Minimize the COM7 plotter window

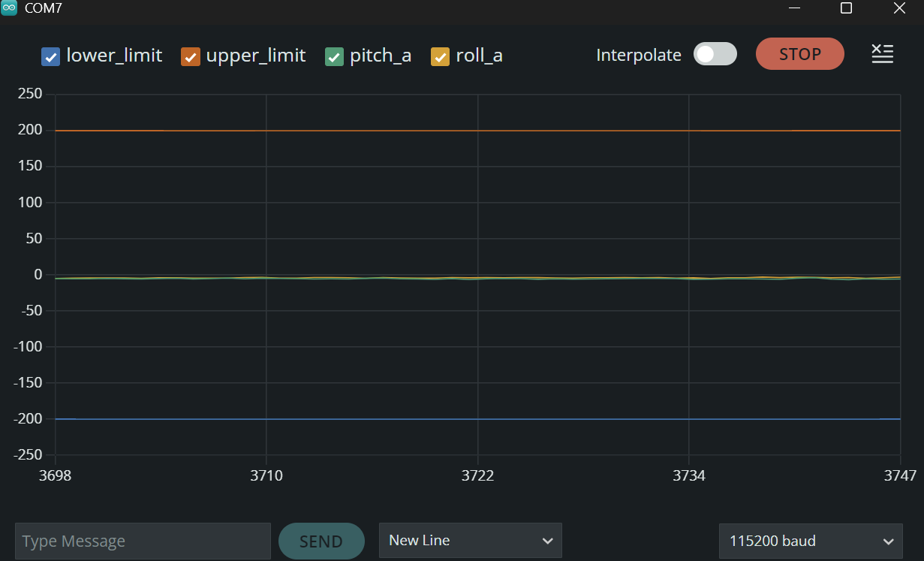(x=795, y=8)
